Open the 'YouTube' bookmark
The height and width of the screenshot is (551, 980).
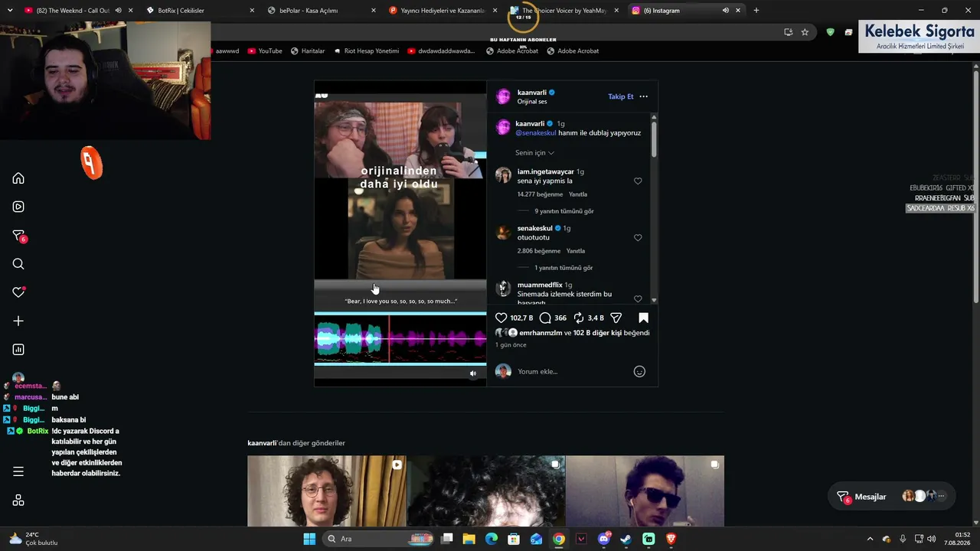264,51
